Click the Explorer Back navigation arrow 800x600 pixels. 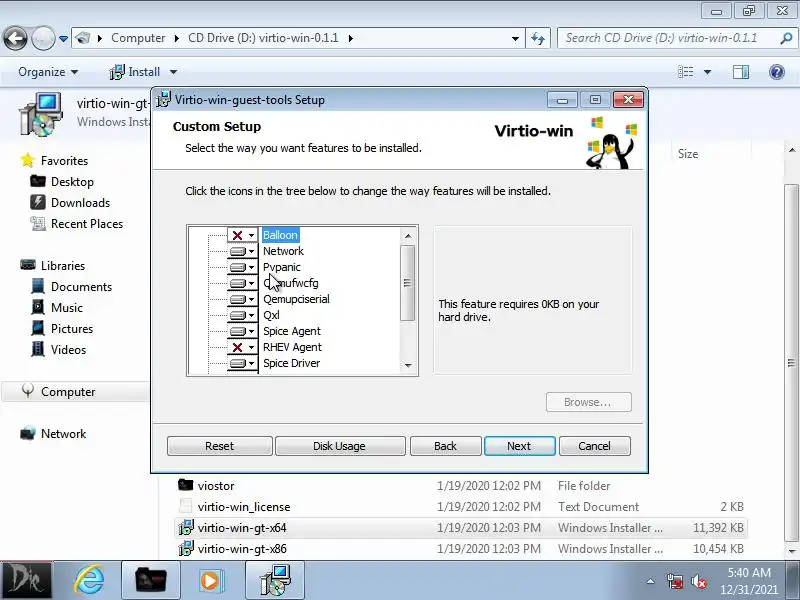[15, 38]
